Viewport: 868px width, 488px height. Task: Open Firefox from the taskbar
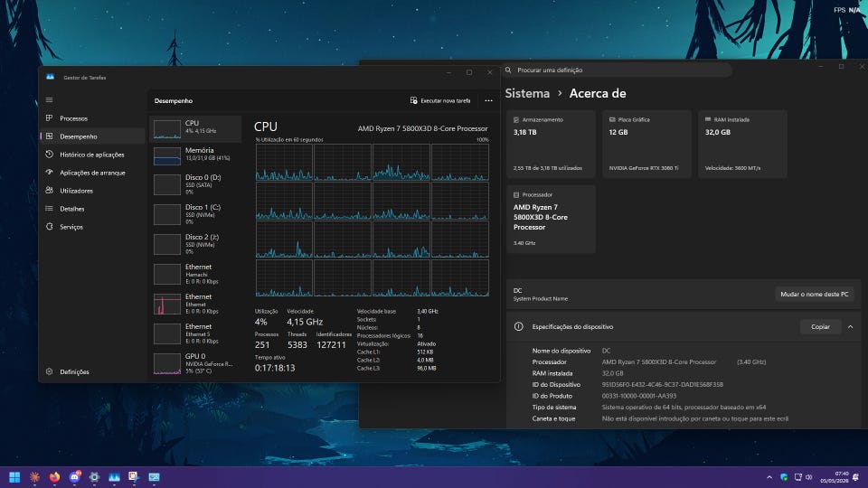54,477
